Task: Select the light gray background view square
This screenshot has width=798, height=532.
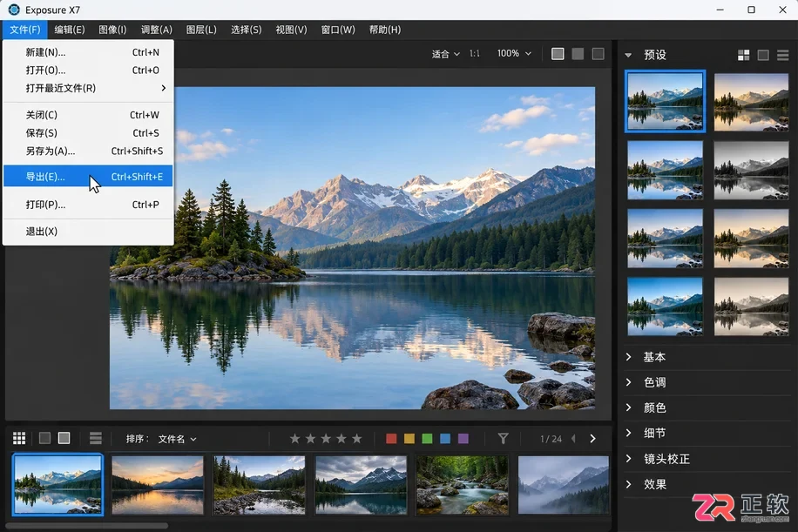Action: point(558,53)
